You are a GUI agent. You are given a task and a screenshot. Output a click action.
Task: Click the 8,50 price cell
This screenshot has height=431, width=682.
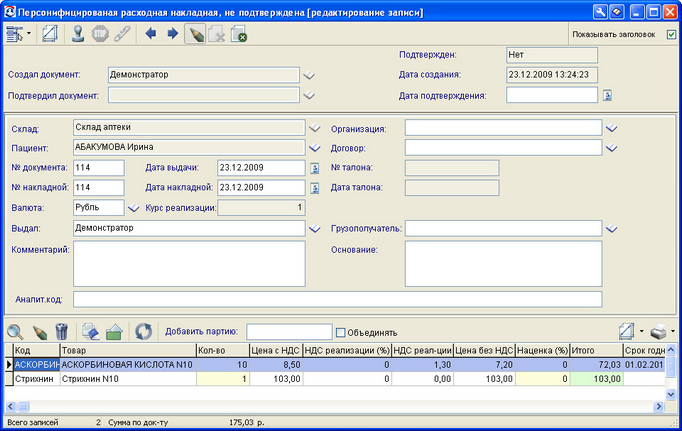coord(276,364)
